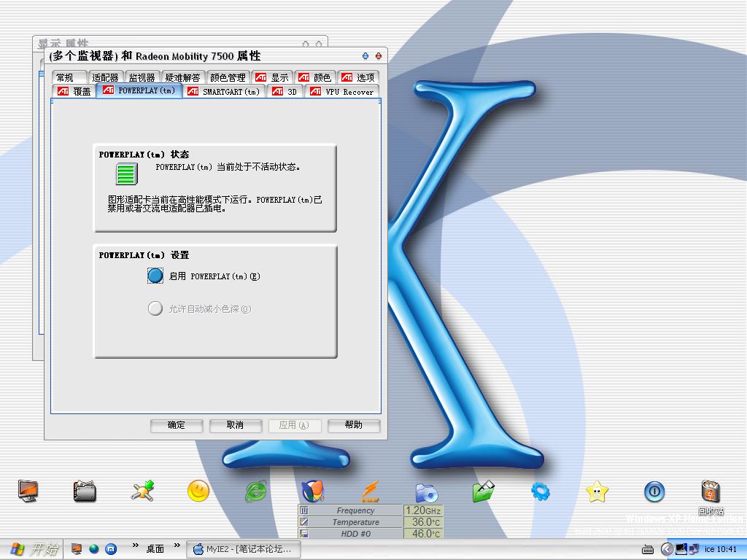Launch the orange lightning bolt dock icon
The height and width of the screenshot is (560, 747).
[370, 491]
